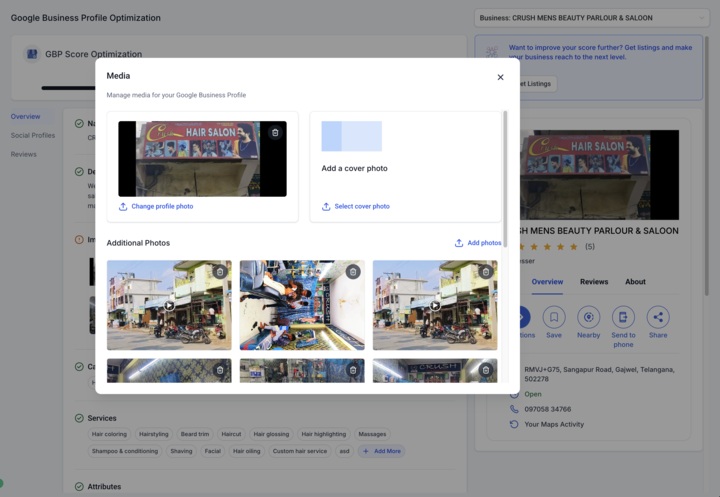The width and height of the screenshot is (720, 497).
Task: Remove the third additional photo in top row
Action: coord(486,271)
